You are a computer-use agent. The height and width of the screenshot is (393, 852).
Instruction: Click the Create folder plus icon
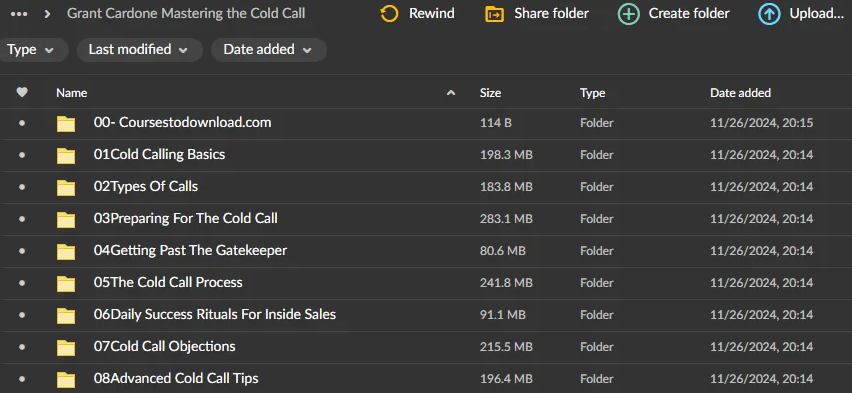(x=629, y=14)
